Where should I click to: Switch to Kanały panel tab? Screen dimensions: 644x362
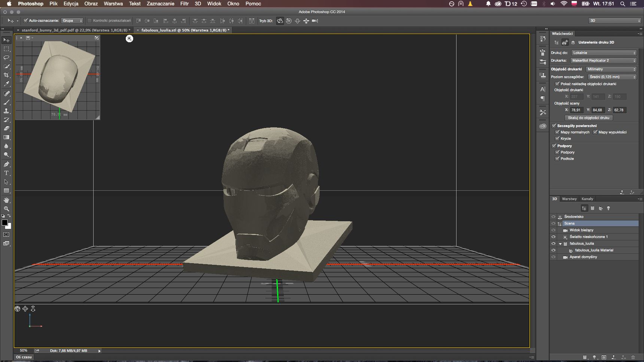click(587, 199)
